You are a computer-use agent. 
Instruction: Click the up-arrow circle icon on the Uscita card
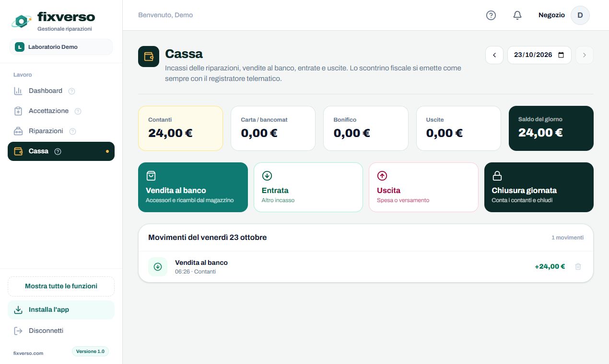[382, 176]
